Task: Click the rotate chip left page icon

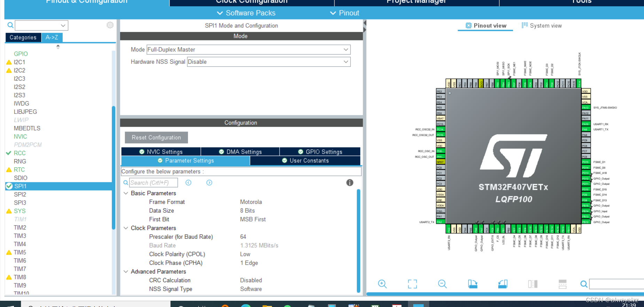Action: 472,284
